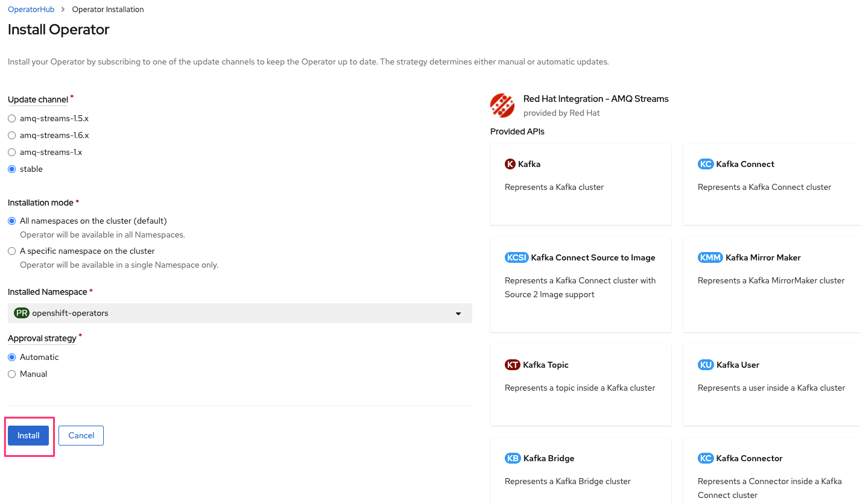The width and height of the screenshot is (860, 504).
Task: Click the Cancel button
Action: [x=81, y=435]
